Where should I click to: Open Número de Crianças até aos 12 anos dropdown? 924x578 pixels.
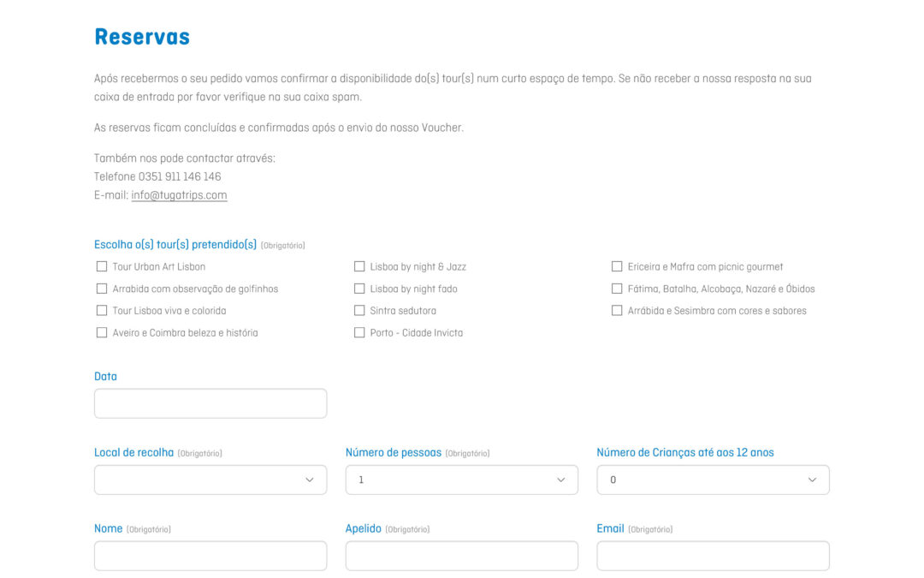tap(713, 480)
